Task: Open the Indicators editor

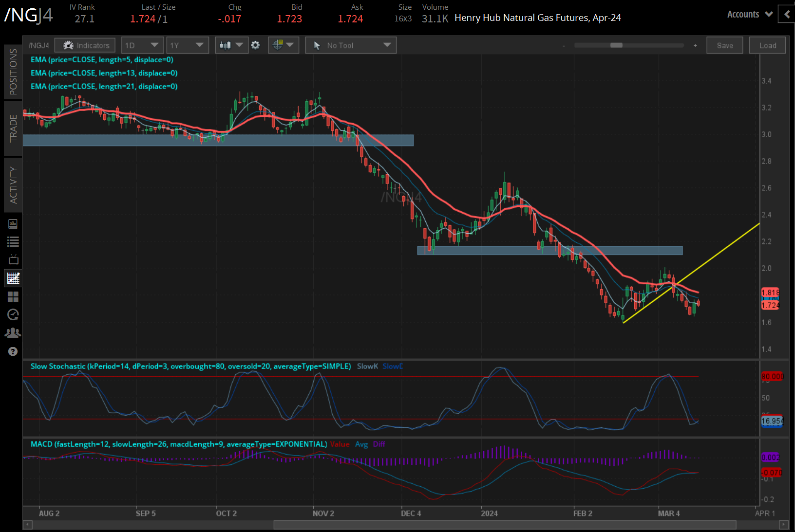Action: pos(85,45)
